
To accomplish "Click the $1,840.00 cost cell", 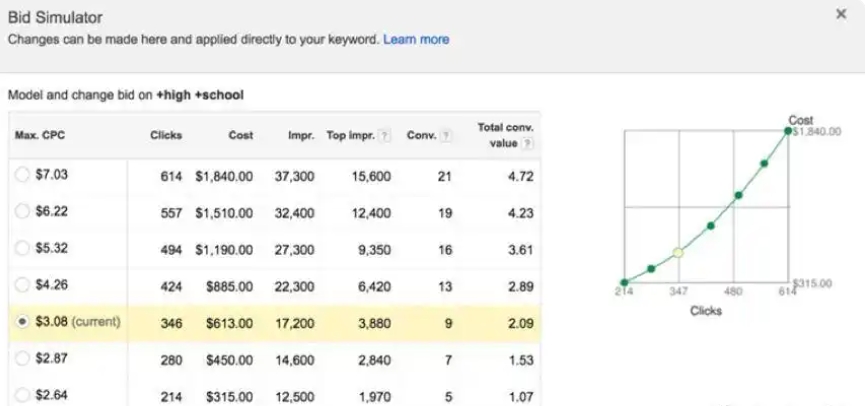I will pyautogui.click(x=224, y=177).
